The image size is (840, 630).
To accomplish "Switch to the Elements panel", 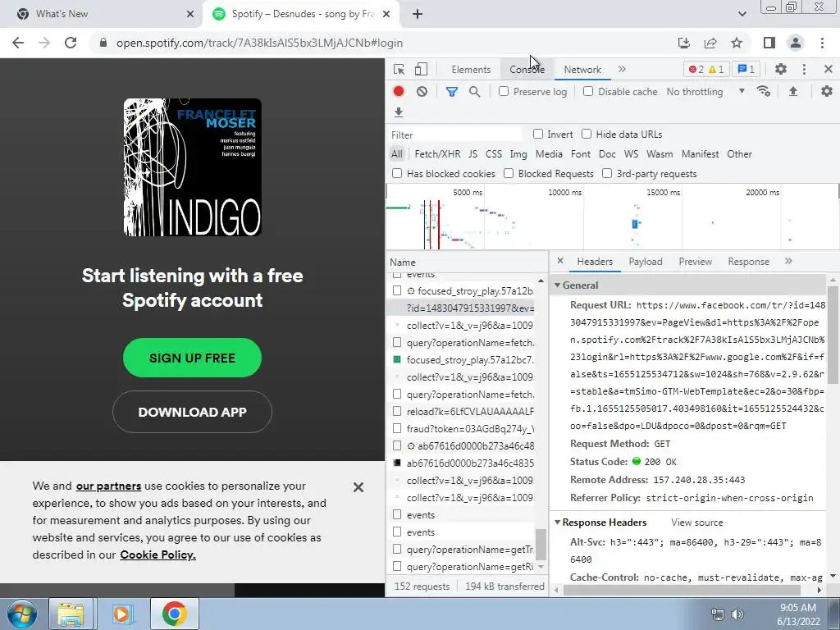I will coord(471,70).
